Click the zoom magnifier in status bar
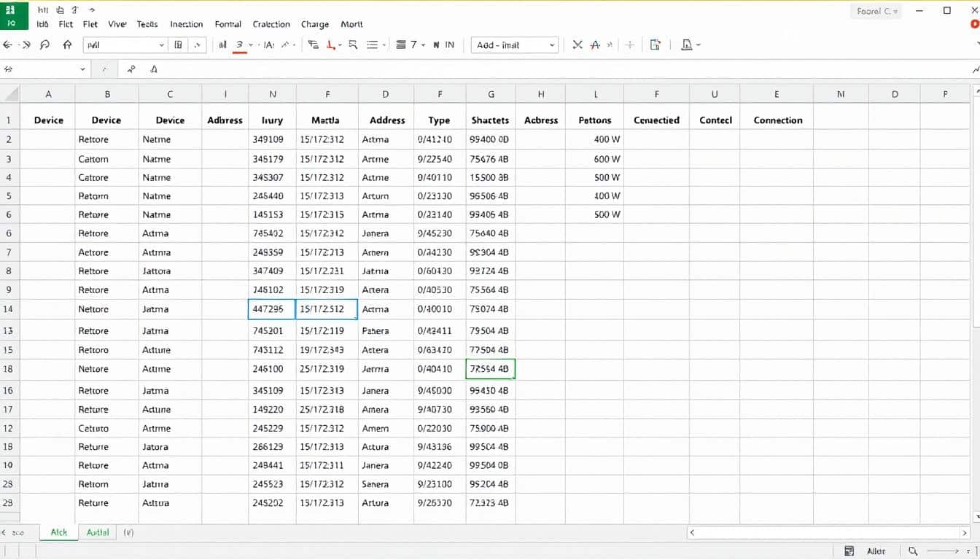 pos(912,551)
